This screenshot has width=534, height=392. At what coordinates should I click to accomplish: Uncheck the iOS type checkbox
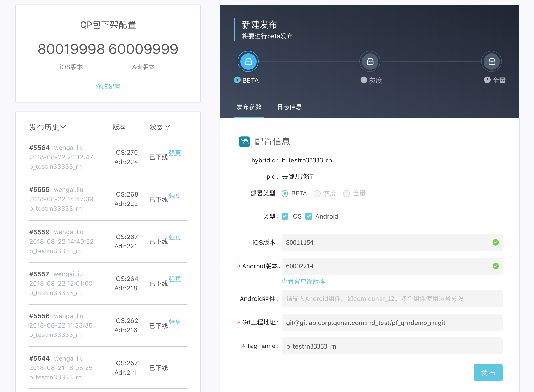(285, 216)
